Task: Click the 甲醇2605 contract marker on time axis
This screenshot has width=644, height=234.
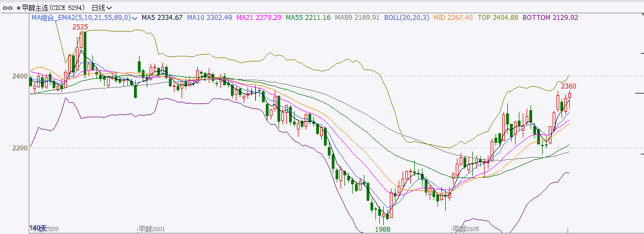Action: (466, 229)
